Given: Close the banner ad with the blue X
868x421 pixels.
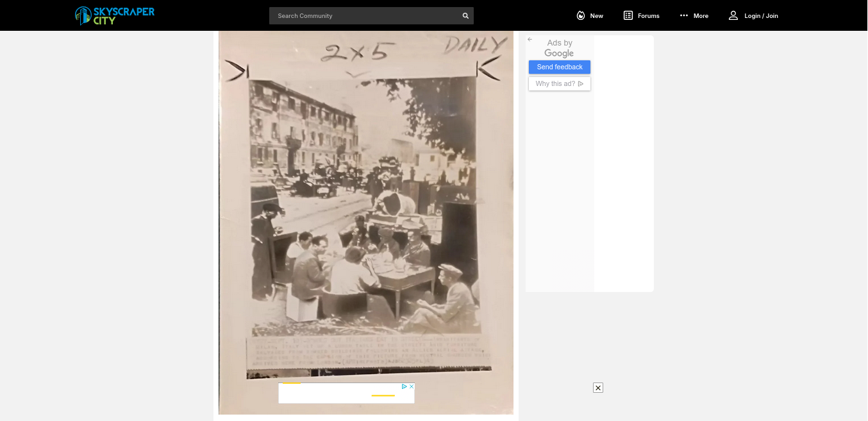Looking at the screenshot, I should tap(412, 386).
